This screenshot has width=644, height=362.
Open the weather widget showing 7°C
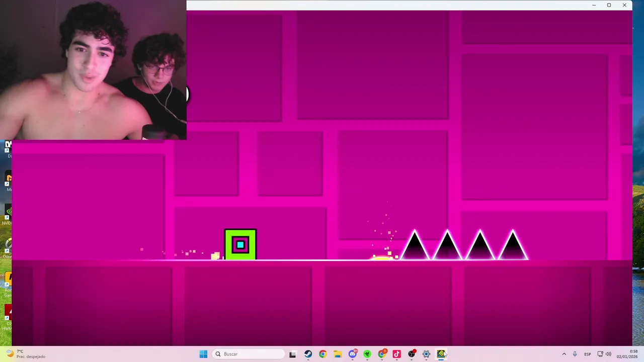(x=25, y=354)
